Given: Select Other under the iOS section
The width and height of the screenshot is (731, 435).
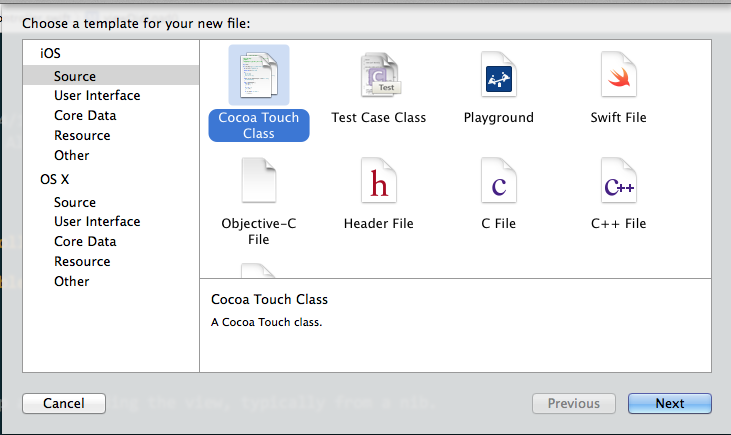Looking at the screenshot, I should pyautogui.click(x=72, y=156).
